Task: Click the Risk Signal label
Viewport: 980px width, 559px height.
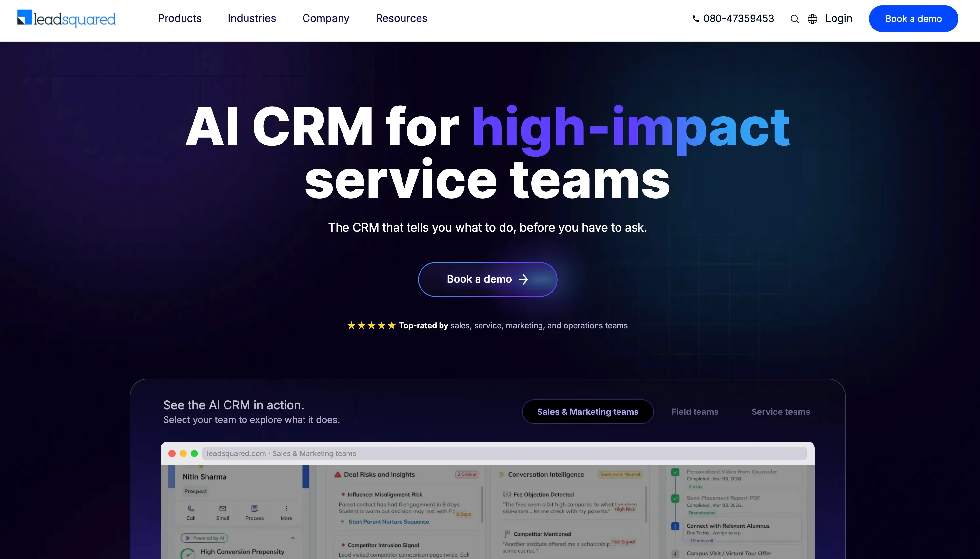Action: tap(622, 542)
